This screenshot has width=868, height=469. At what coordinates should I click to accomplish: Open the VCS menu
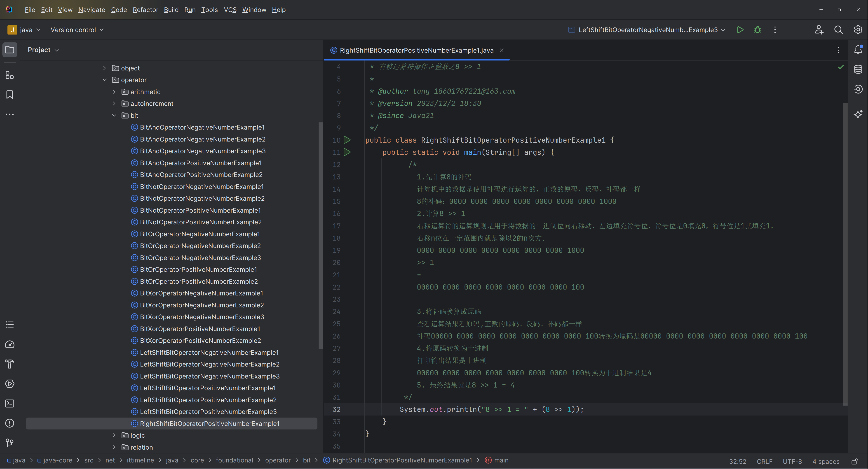click(x=230, y=10)
